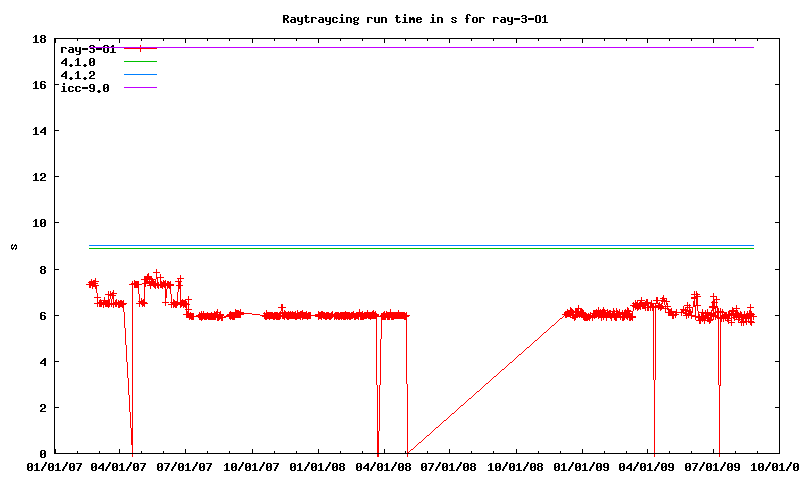The image size is (800, 480).
Task: Click the x-axis date label 10/01/08
Action: [516, 466]
